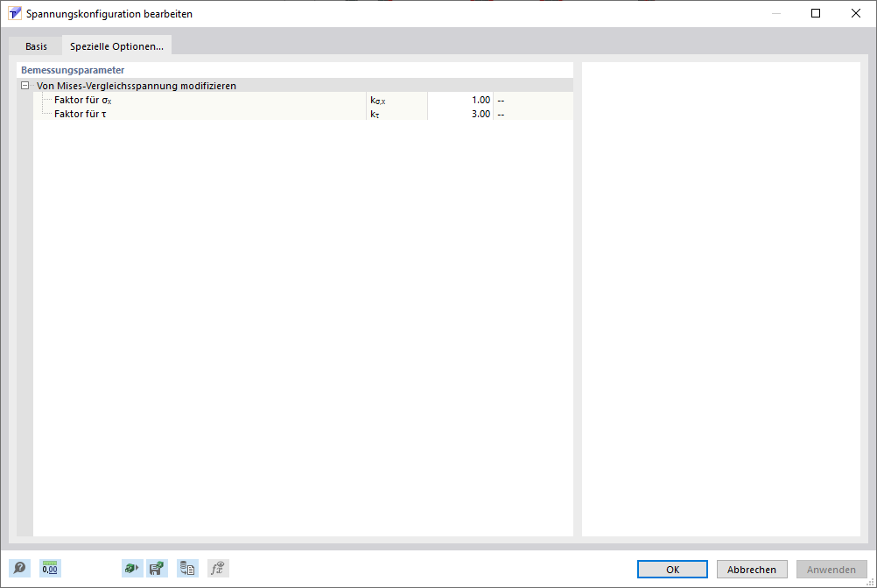The image size is (877, 588).
Task: Select the Faktor für τ row
Action: (x=303, y=114)
